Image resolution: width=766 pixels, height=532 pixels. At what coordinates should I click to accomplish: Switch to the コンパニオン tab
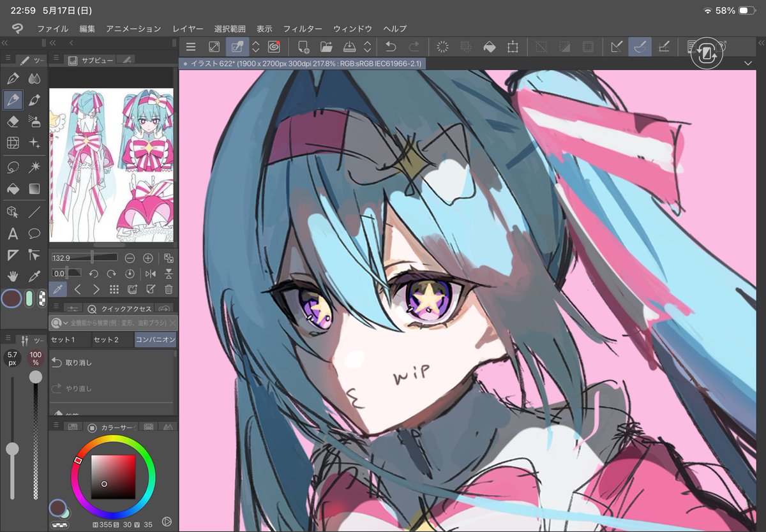click(155, 339)
